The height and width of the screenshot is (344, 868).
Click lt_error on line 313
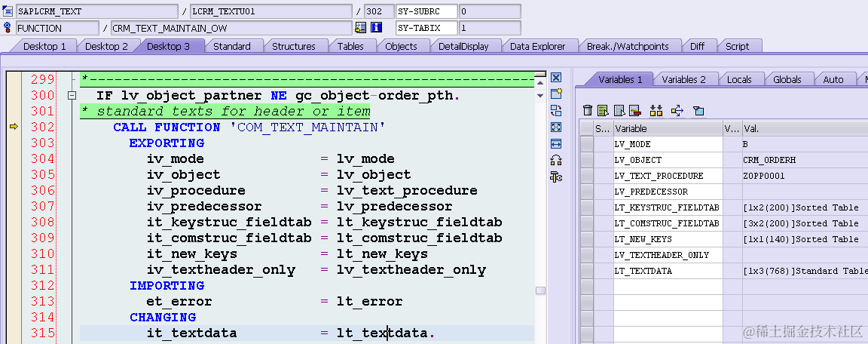pyautogui.click(x=369, y=301)
